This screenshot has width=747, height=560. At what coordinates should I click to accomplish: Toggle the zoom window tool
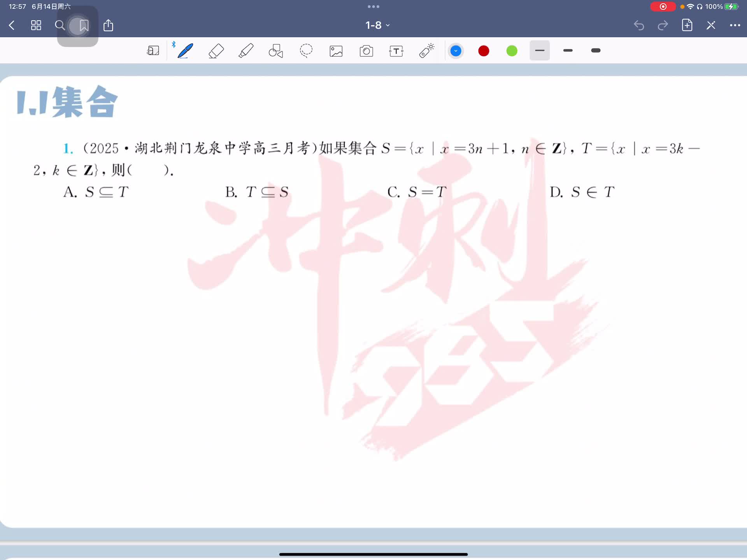coord(153,51)
